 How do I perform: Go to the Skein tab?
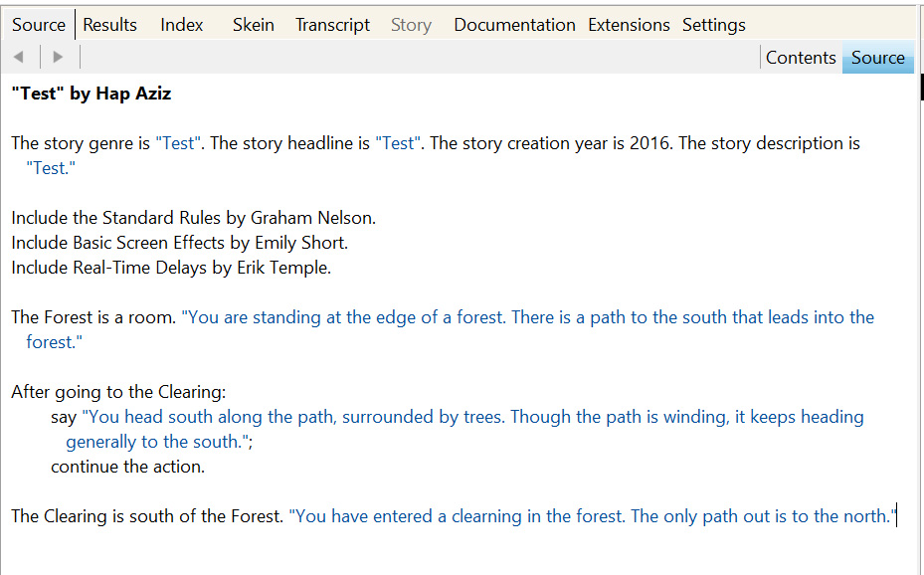254,25
